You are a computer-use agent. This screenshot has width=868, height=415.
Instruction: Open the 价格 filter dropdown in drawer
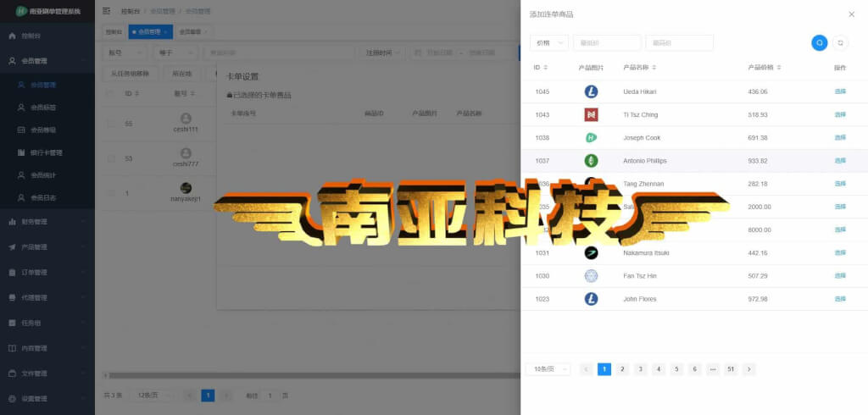(x=549, y=42)
